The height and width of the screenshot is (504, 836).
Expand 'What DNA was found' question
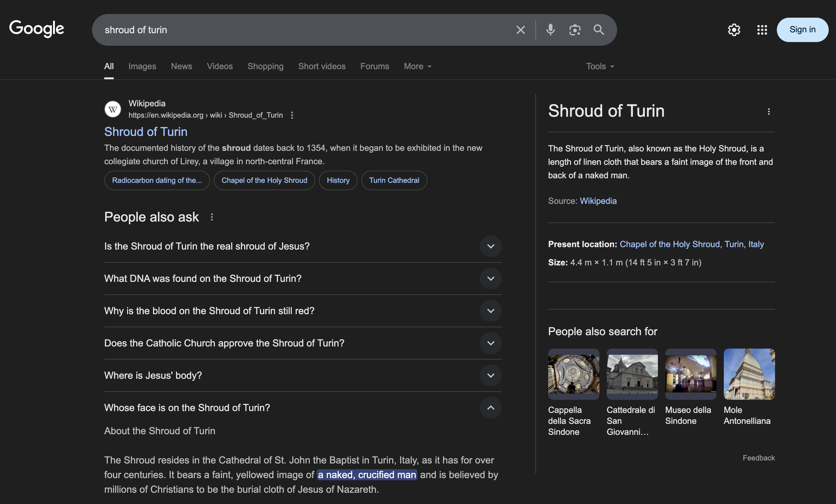pyautogui.click(x=491, y=279)
